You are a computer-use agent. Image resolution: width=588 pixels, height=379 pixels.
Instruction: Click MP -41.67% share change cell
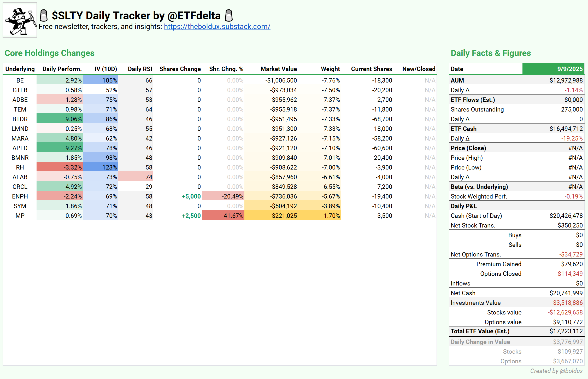coord(223,216)
